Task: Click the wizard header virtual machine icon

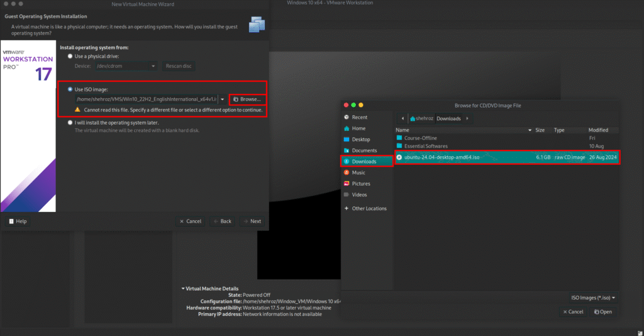Action: point(257,25)
